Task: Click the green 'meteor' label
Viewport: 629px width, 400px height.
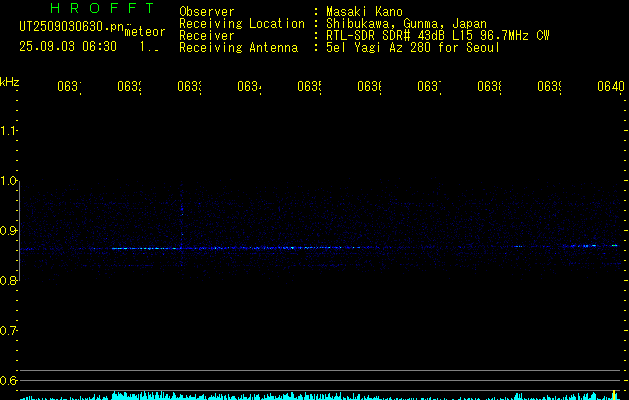Action: tap(144, 32)
